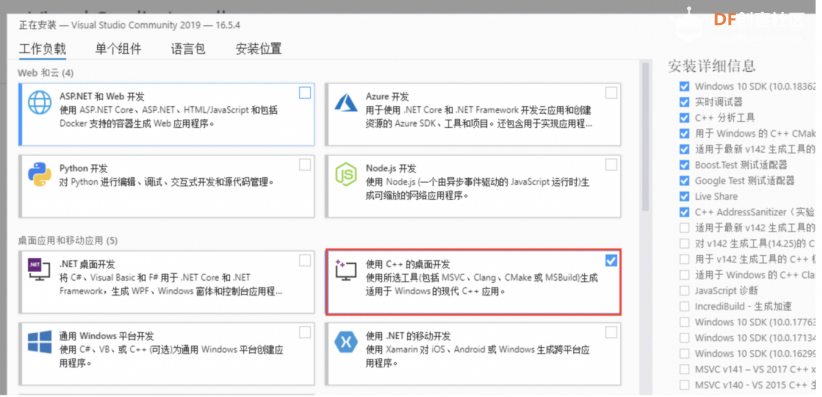
Task: Select the Azure 开发 card title
Action: (387, 96)
